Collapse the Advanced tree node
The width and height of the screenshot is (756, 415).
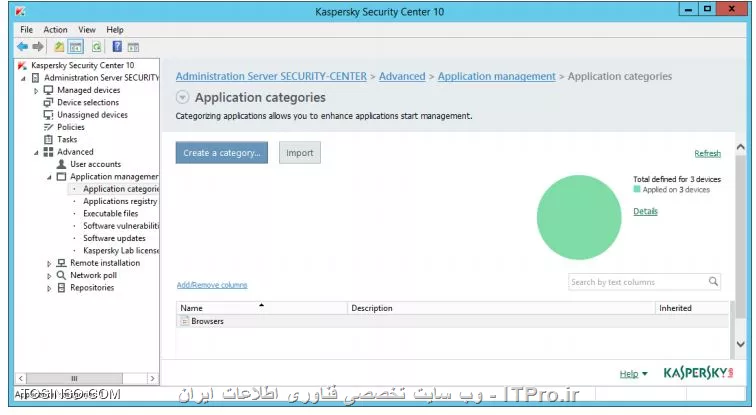click(x=36, y=152)
